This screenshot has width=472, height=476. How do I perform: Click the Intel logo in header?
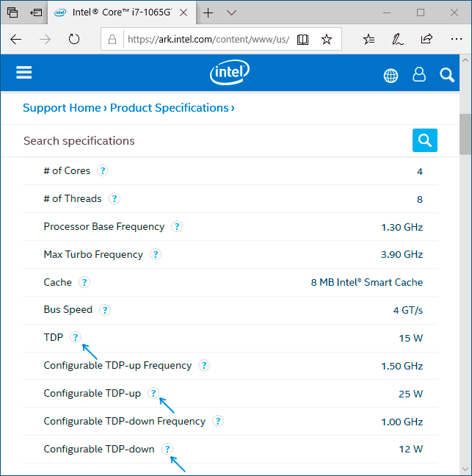pyautogui.click(x=230, y=73)
